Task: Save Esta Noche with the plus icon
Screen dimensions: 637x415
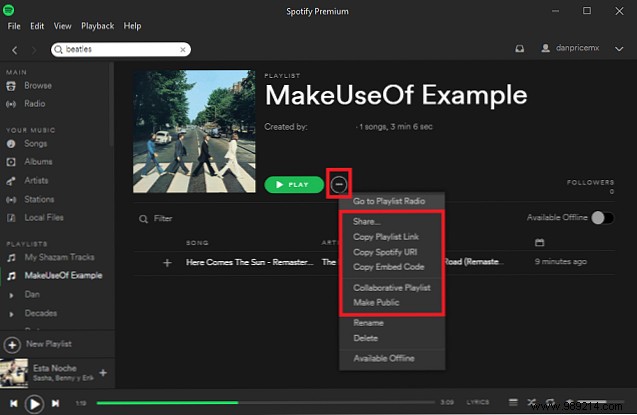Action: coord(103,372)
